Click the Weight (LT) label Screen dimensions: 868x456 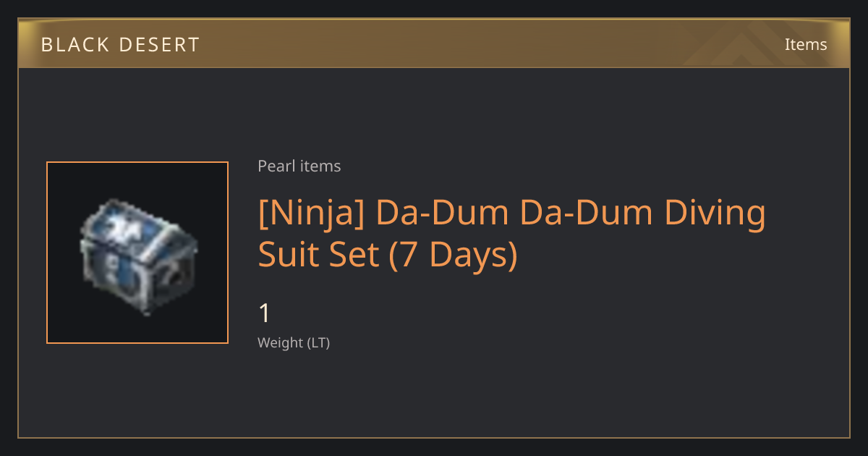click(x=294, y=343)
